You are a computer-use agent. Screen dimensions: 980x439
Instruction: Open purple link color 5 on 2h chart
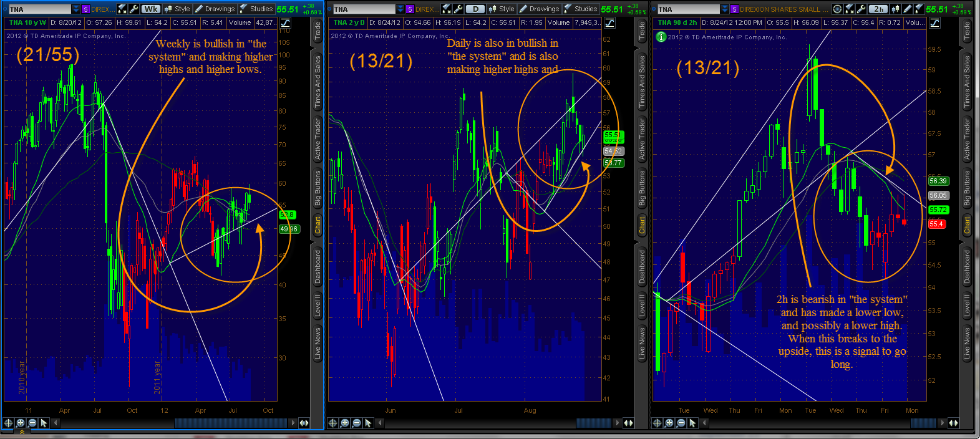[x=734, y=9]
